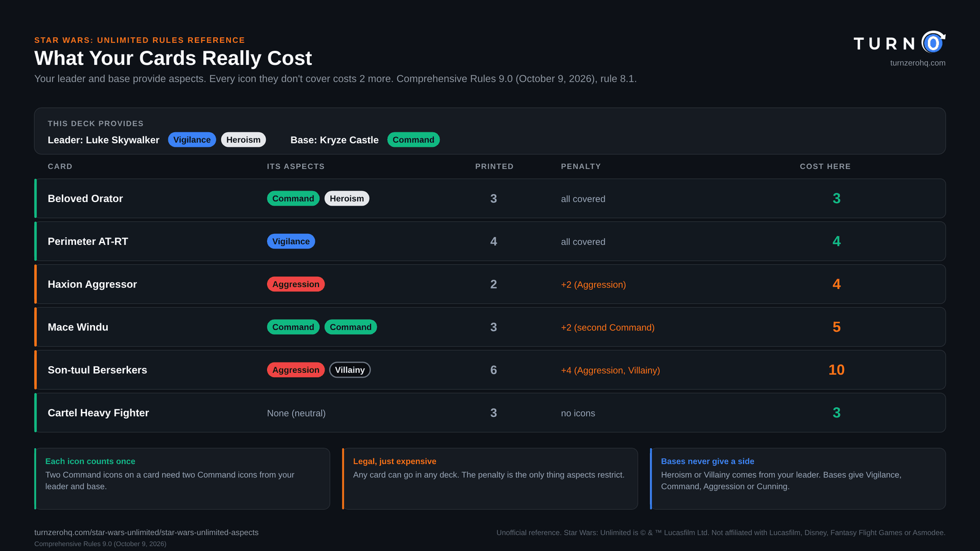This screenshot has width=980, height=551.
Task: Click Mace Windu's cost here of 5
Action: (x=837, y=327)
